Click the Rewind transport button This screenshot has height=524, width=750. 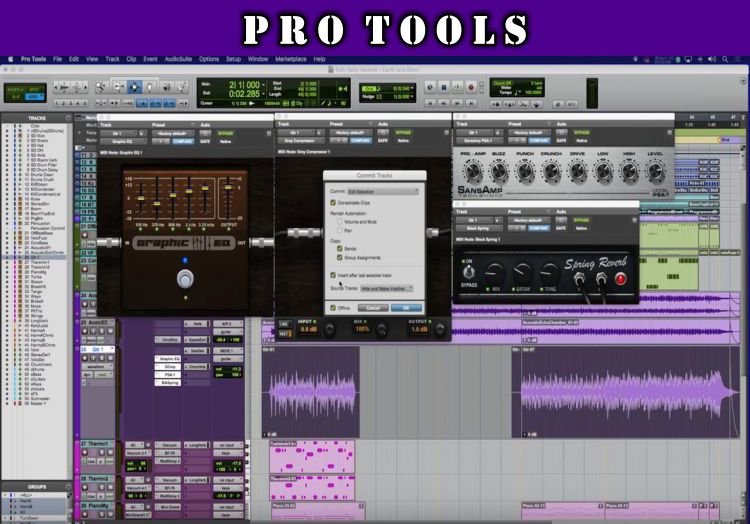tap(443, 103)
